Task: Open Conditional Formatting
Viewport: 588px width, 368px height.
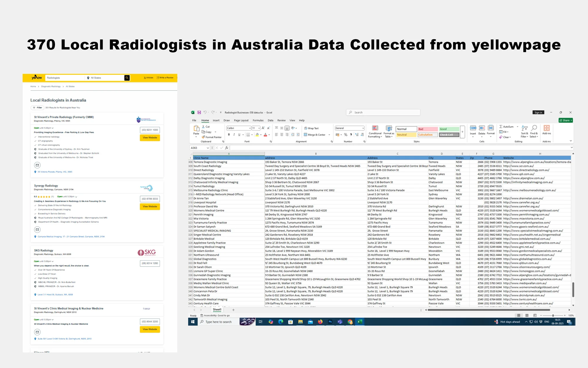Action: tap(375, 131)
